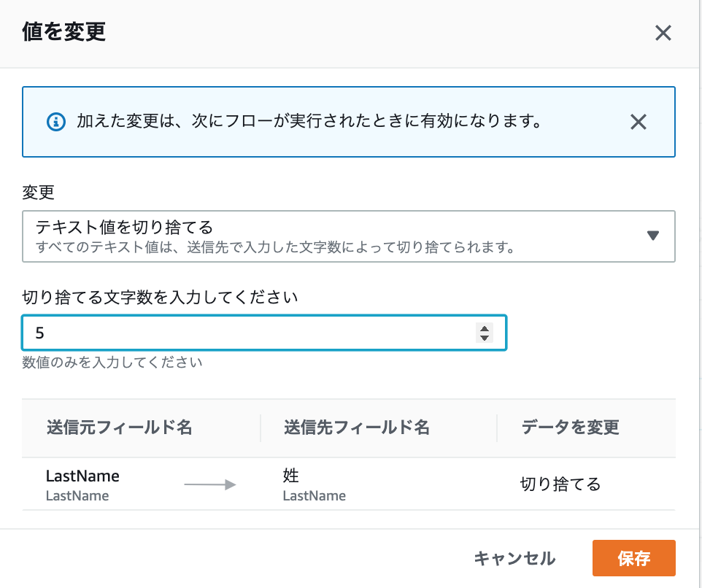Dismiss the info banner with its X

pos(639,122)
